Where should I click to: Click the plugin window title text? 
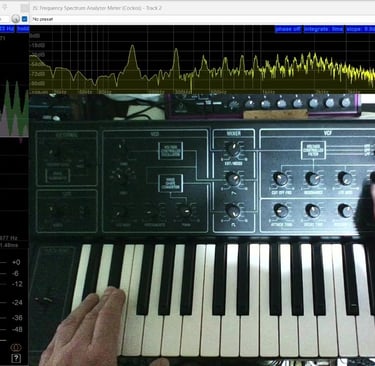[97, 8]
